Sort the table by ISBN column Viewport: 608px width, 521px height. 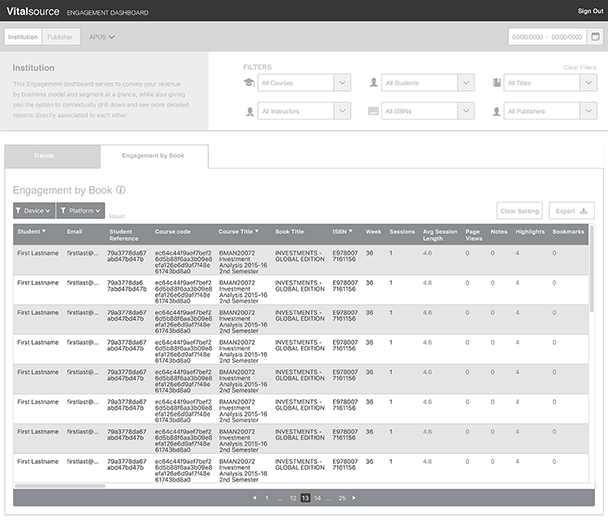point(344,231)
